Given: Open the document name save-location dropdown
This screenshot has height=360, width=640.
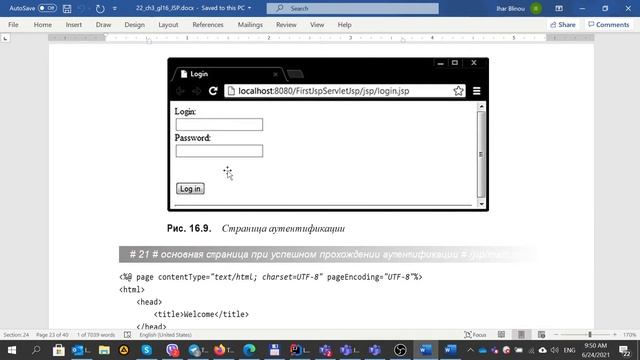Looking at the screenshot, I should pyautogui.click(x=249, y=8).
